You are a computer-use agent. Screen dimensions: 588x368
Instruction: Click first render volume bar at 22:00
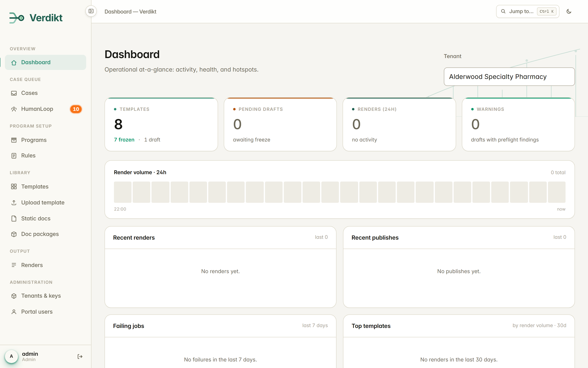123,192
